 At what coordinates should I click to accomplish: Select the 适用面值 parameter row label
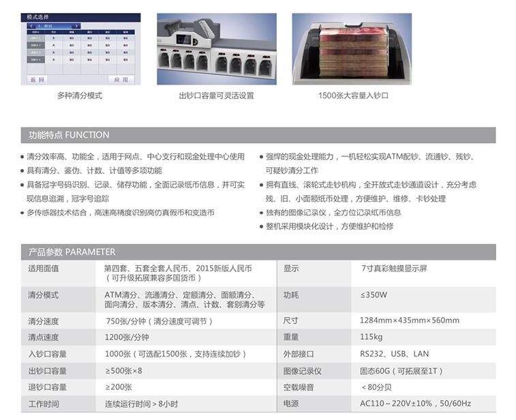pyautogui.click(x=43, y=269)
